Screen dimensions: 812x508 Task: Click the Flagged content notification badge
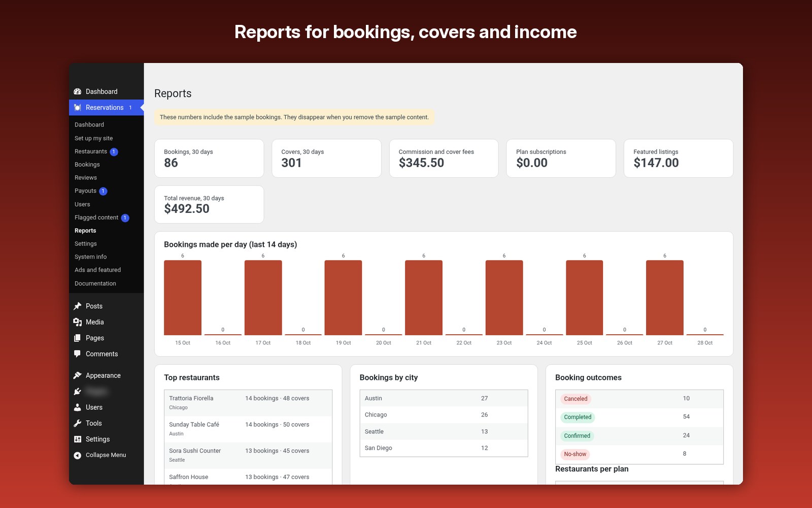click(125, 218)
